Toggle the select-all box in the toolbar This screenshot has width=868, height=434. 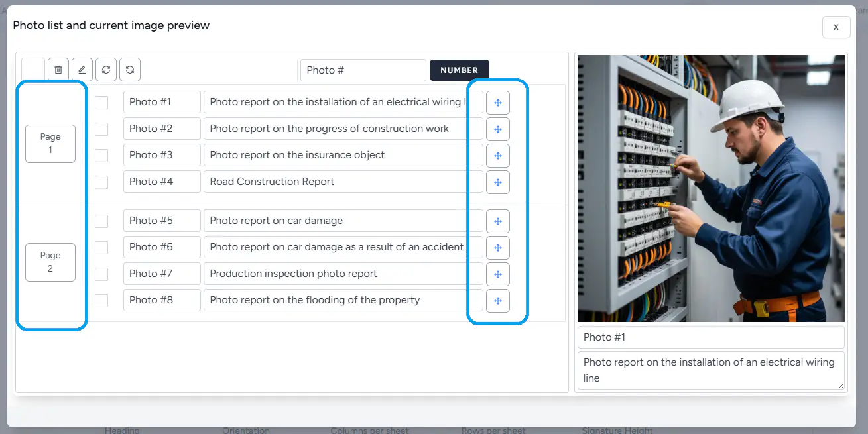[33, 70]
